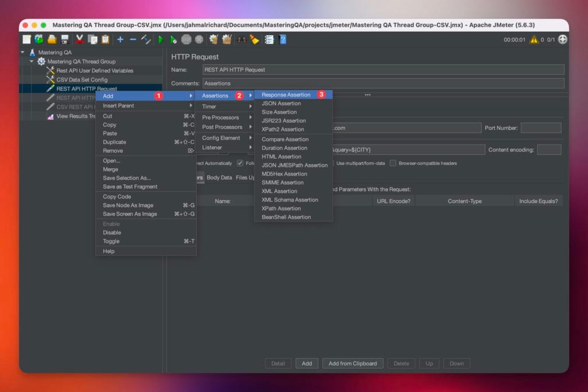The height and width of the screenshot is (392, 588).
Task: Click the warning triangle log icon
Action: coord(533,40)
